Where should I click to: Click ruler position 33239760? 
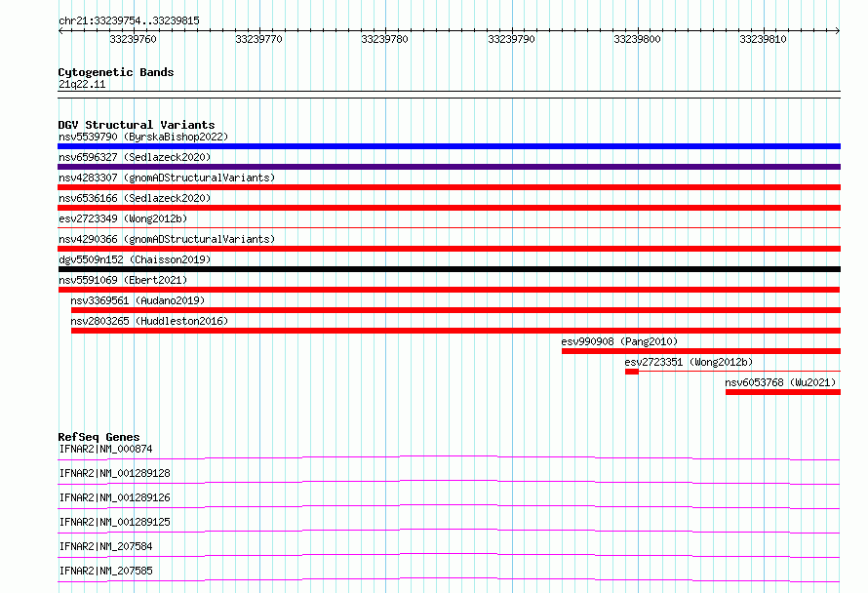tap(133, 39)
